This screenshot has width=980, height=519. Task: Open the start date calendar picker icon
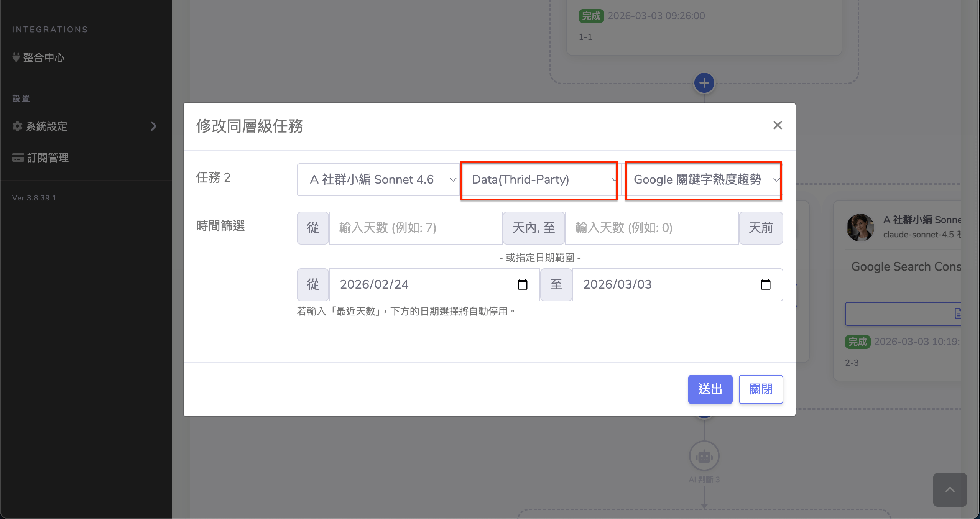(x=522, y=284)
